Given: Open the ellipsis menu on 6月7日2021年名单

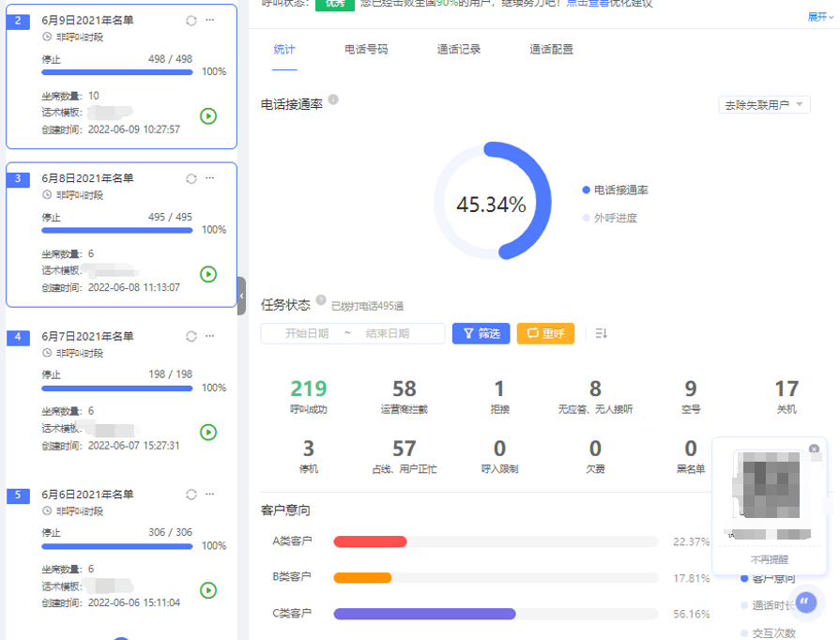Looking at the screenshot, I should click(209, 336).
